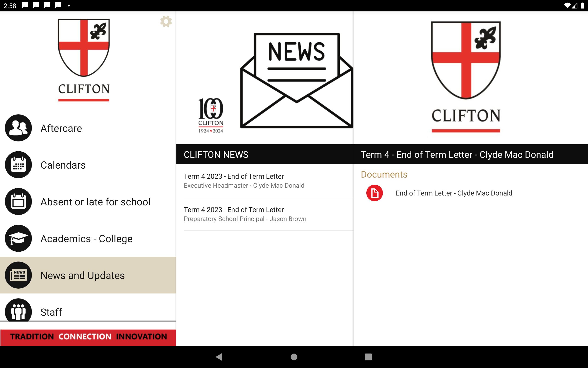Open the Aftercare menu label
588x368 pixels.
[61, 128]
